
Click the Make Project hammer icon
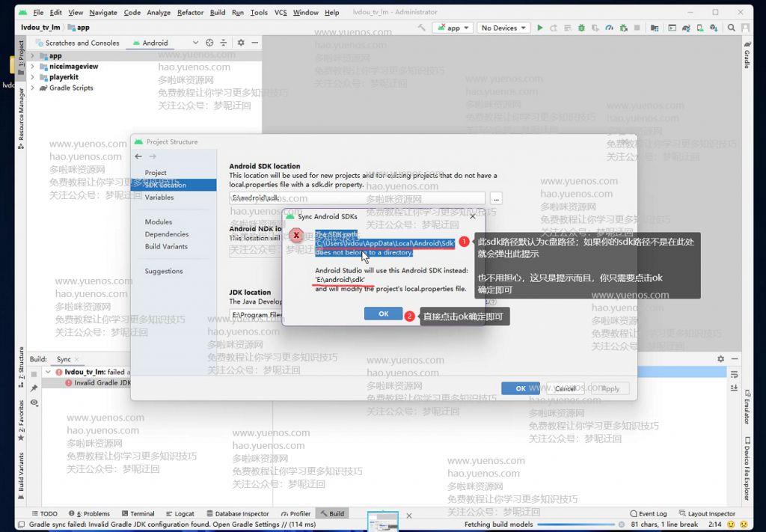422,28
